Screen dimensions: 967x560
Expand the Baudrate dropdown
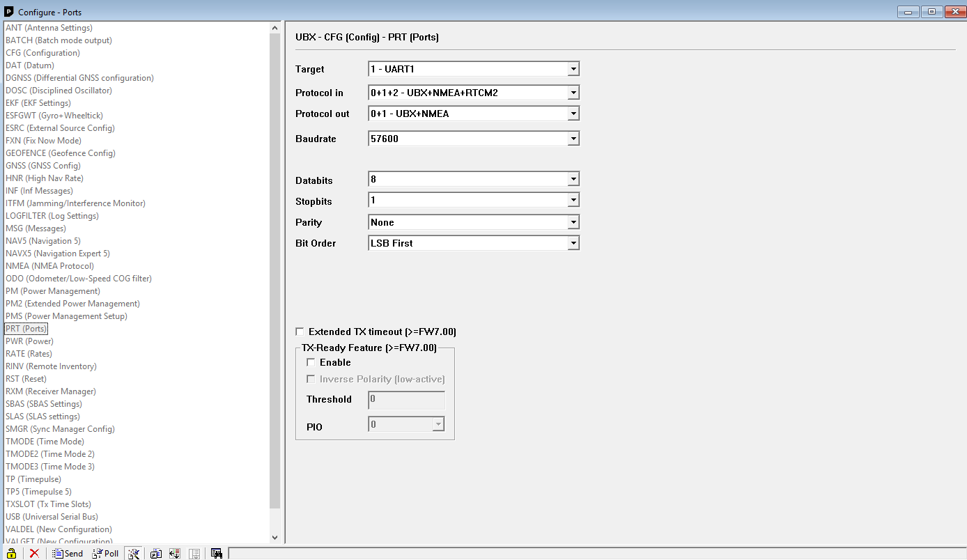pos(573,139)
